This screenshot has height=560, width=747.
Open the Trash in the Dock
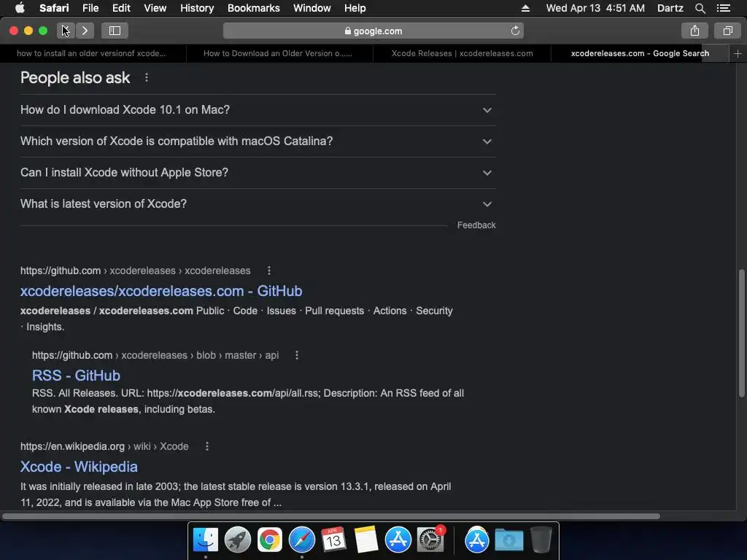[x=541, y=540]
